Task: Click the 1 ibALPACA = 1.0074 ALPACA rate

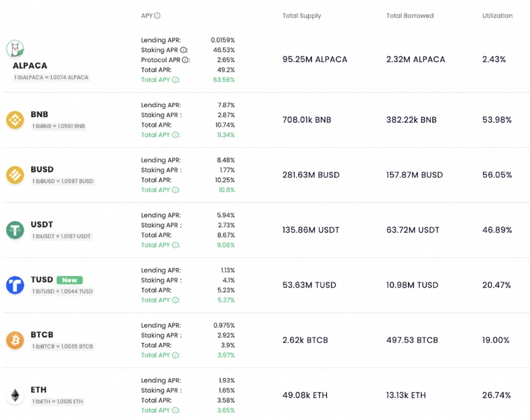Action: 51,78
